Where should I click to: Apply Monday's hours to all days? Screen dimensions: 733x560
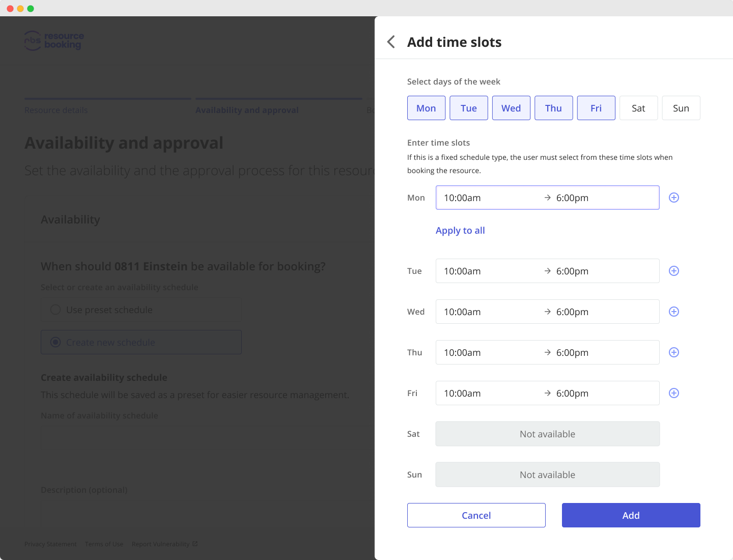click(x=460, y=230)
